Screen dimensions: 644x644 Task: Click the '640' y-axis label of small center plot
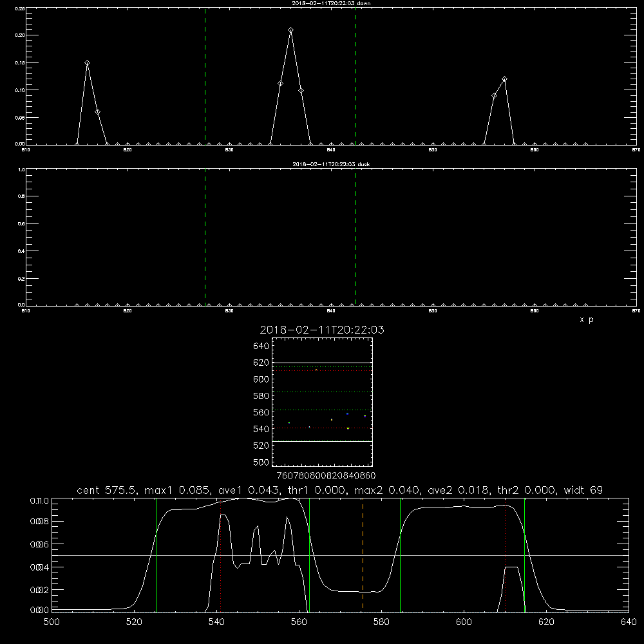(x=261, y=346)
